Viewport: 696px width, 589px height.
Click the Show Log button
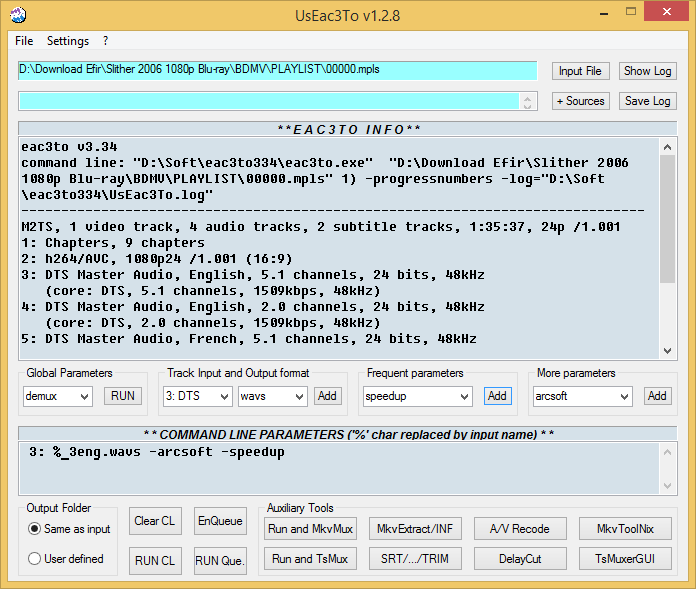(648, 71)
